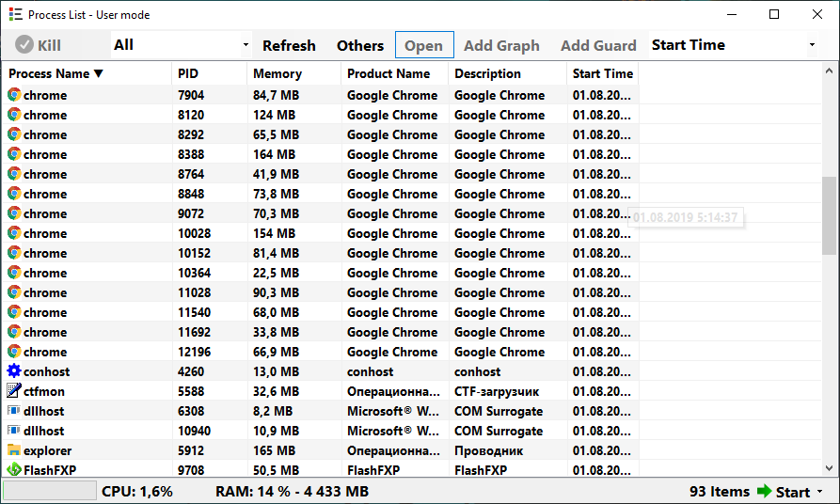Click the Open button
Image resolution: width=840 pixels, height=504 pixels.
click(423, 45)
